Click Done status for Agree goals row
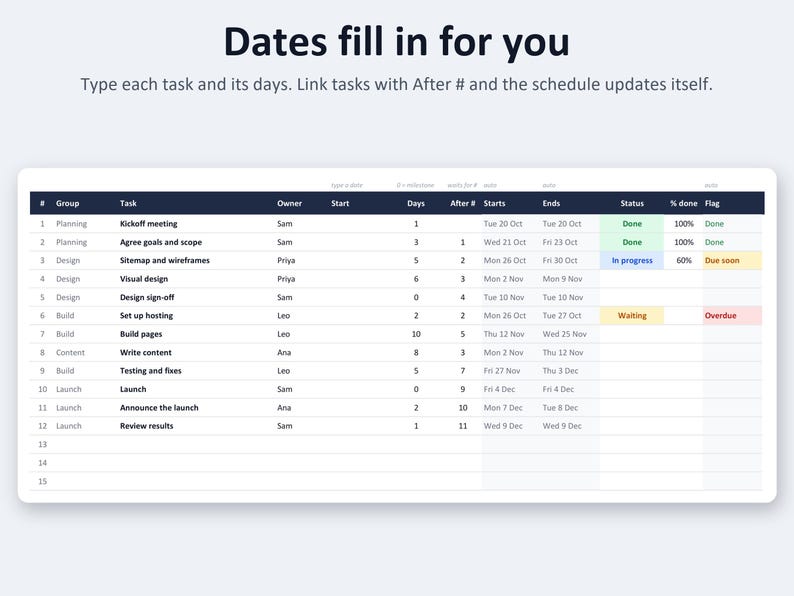Image resolution: width=794 pixels, height=596 pixels. point(632,242)
